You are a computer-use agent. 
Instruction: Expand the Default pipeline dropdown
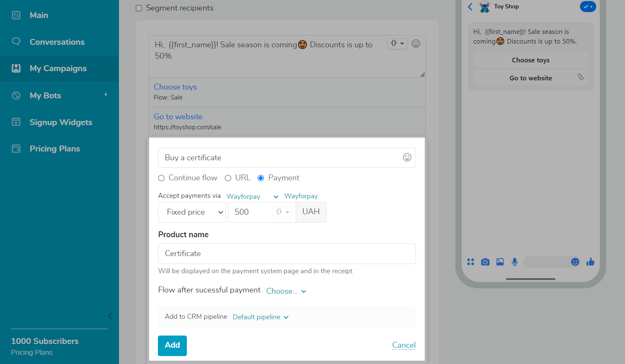(x=261, y=317)
